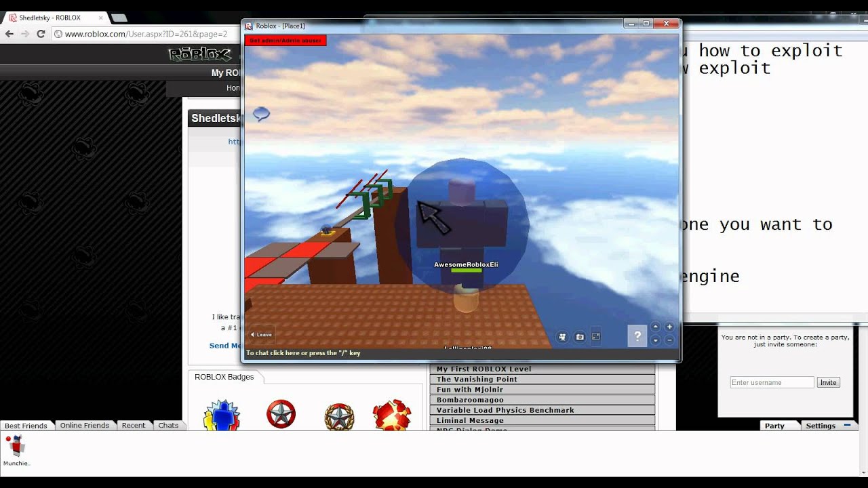Screen dimensions: 868x488
Task: Expand 'Fun with Mjolnir' place row
Action: [x=542, y=390]
